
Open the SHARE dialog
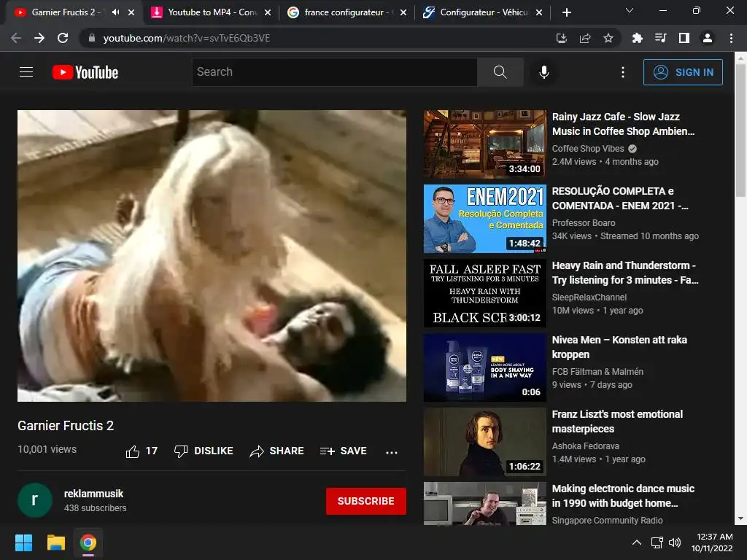pos(276,451)
